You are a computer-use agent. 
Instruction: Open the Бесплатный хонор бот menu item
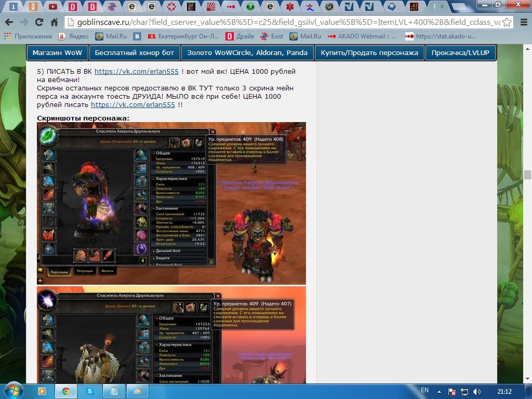click(135, 53)
